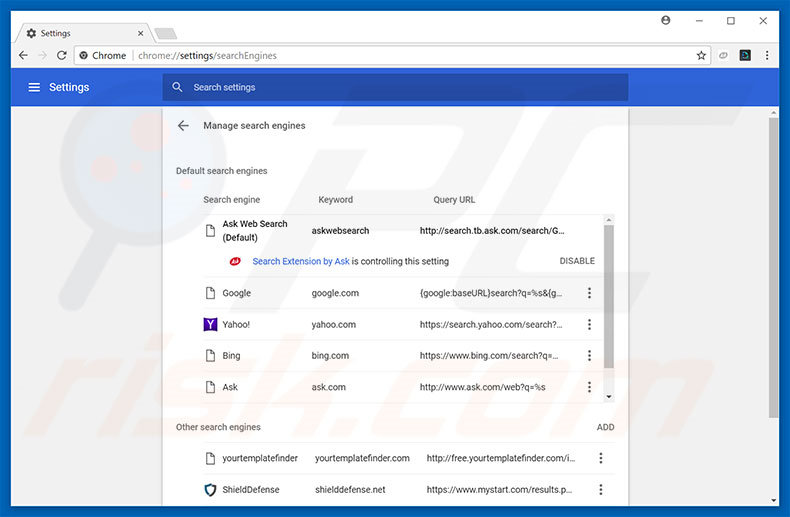This screenshot has width=790, height=517.
Task: Open more actions for Ask search engine
Action: tap(589, 387)
